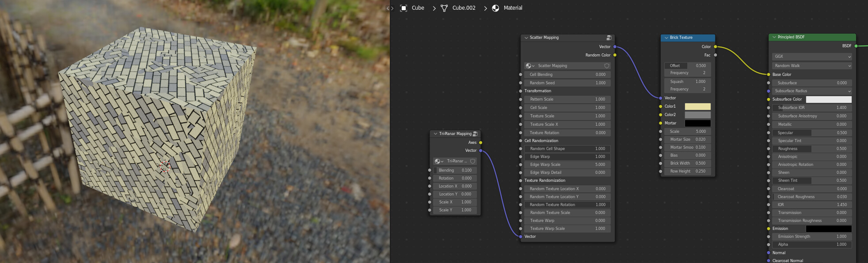Click the Subsurface Color white swatch
Screen dimensions: 868x263
tap(829, 99)
